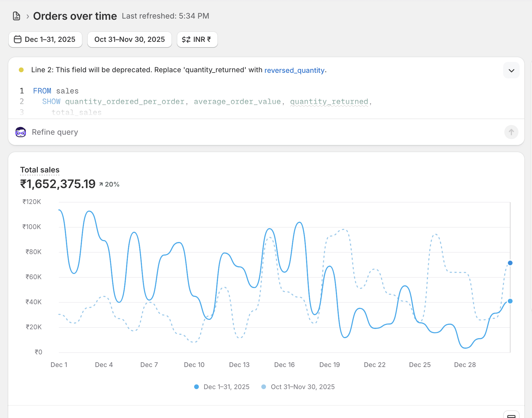This screenshot has width=532, height=418.
Task: Click the Total sales metric title
Action: tap(40, 170)
